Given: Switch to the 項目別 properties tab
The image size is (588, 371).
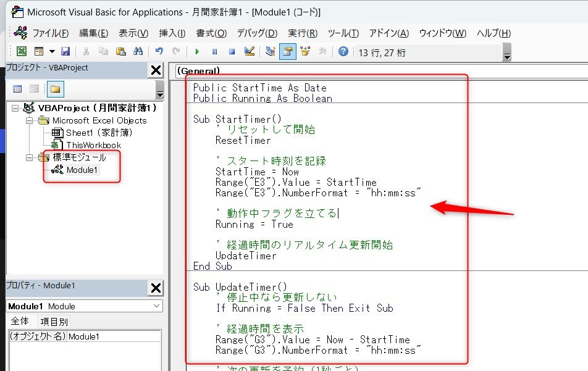Looking at the screenshot, I should point(54,322).
